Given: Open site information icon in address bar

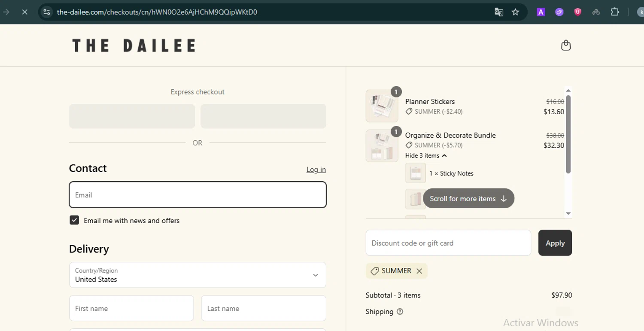Looking at the screenshot, I should click(x=47, y=12).
